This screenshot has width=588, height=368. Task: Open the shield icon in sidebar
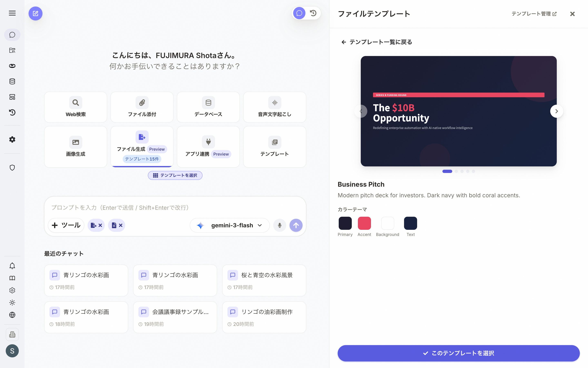(12, 168)
